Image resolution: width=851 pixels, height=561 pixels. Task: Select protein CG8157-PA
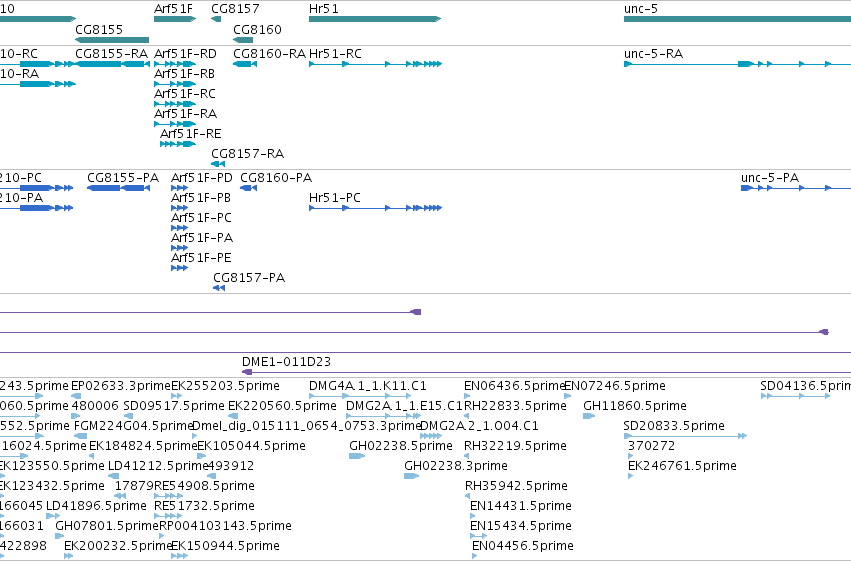219,288
